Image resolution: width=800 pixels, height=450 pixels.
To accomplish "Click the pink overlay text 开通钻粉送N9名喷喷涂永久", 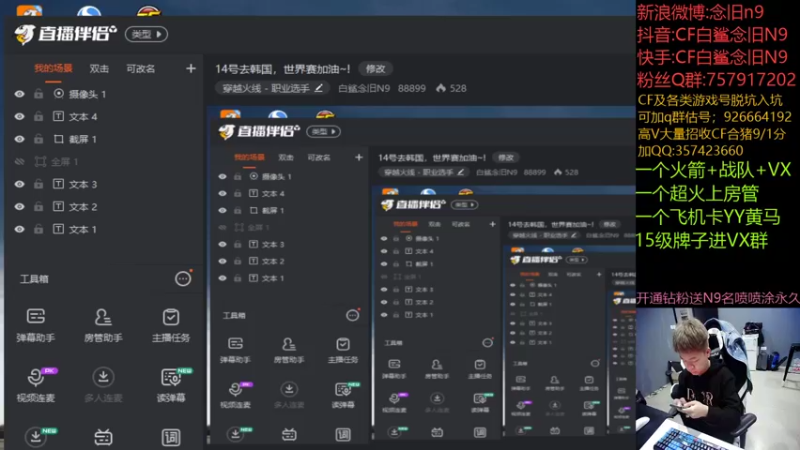I will (x=718, y=298).
